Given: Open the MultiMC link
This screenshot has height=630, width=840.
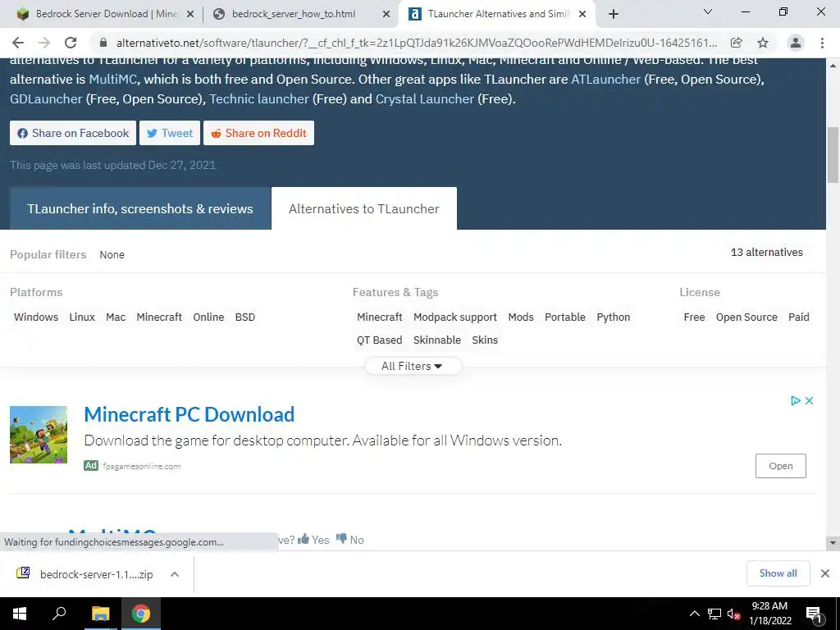Looking at the screenshot, I should [x=112, y=80].
